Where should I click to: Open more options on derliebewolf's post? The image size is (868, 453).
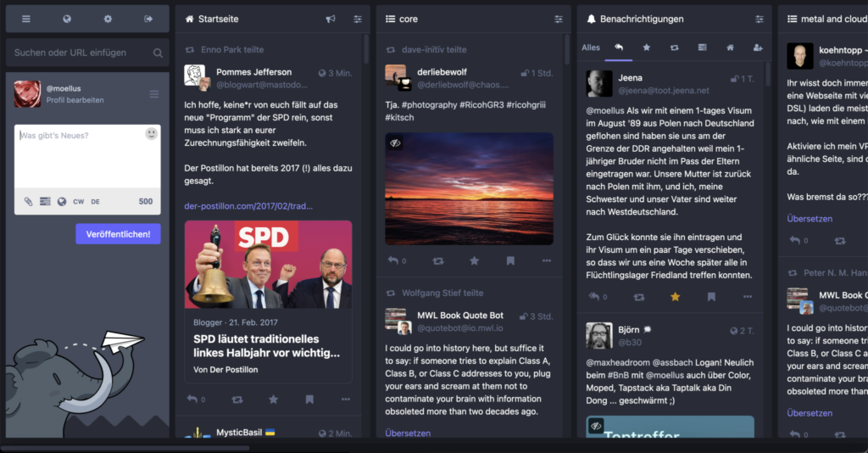click(x=547, y=260)
